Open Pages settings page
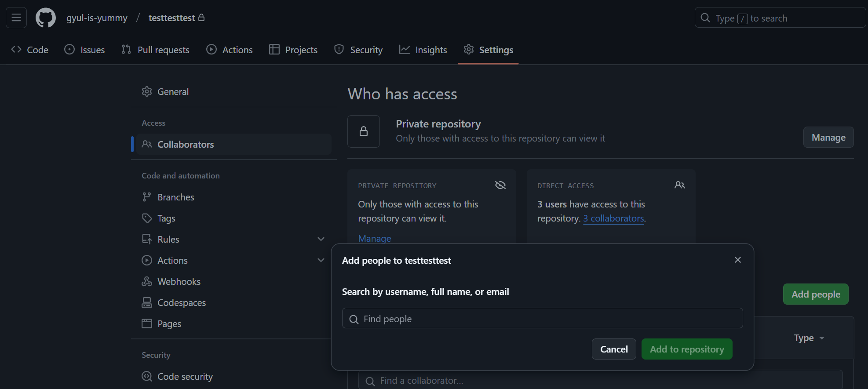The height and width of the screenshot is (389, 868). pos(234,324)
